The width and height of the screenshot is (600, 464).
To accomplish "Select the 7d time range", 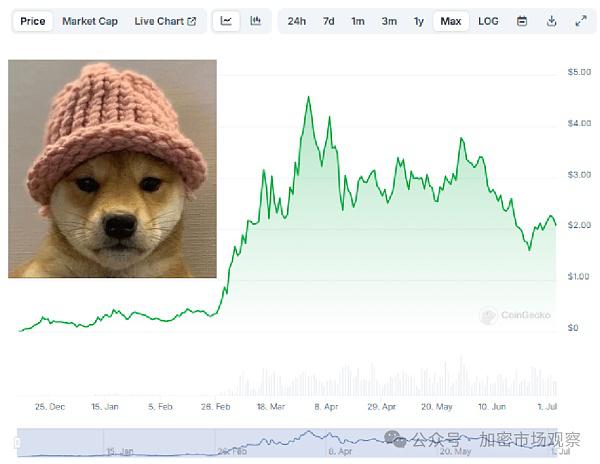I will click(329, 21).
